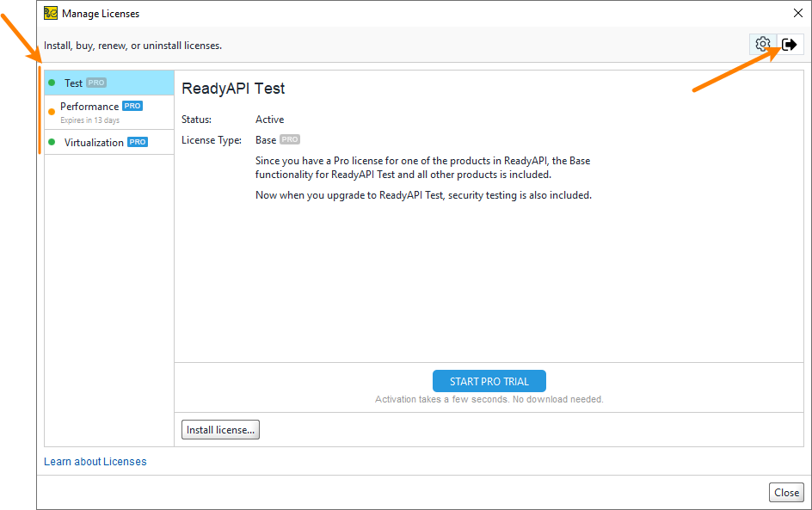Select the Virtualization license entry
The height and width of the screenshot is (510, 812).
coord(94,143)
